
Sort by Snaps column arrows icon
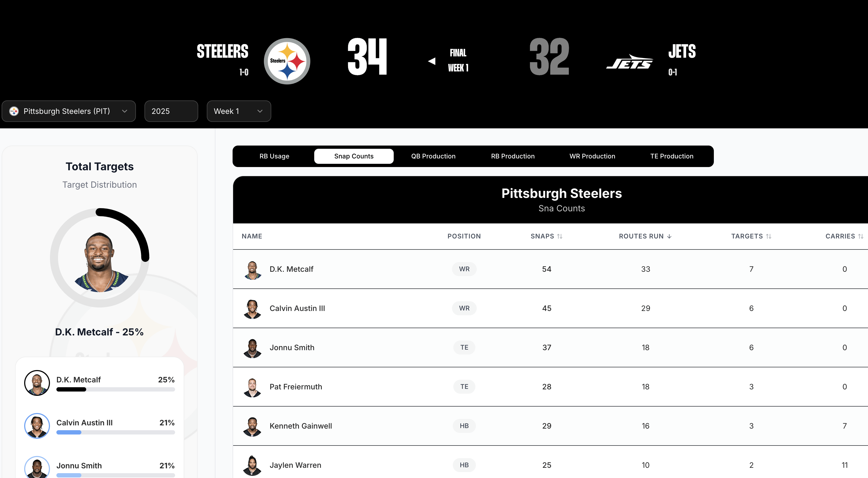pos(560,236)
